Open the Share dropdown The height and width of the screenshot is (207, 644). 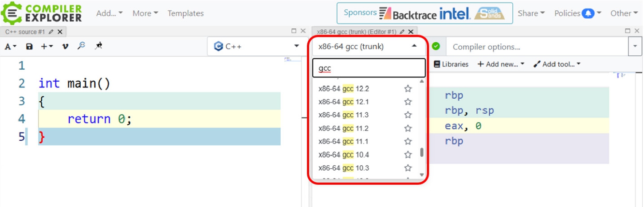click(x=531, y=13)
